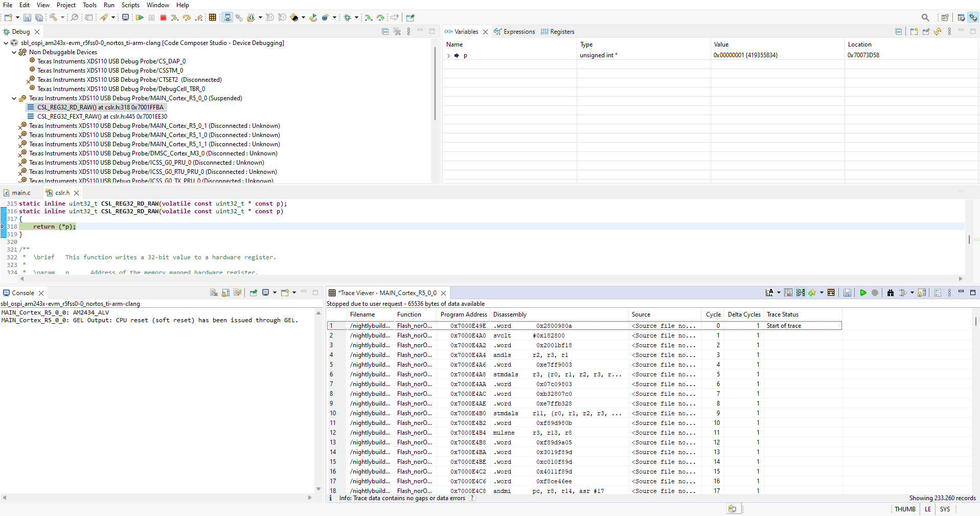Select the CS_DAP_0 debug probe entry
980x516 pixels.
(111, 61)
